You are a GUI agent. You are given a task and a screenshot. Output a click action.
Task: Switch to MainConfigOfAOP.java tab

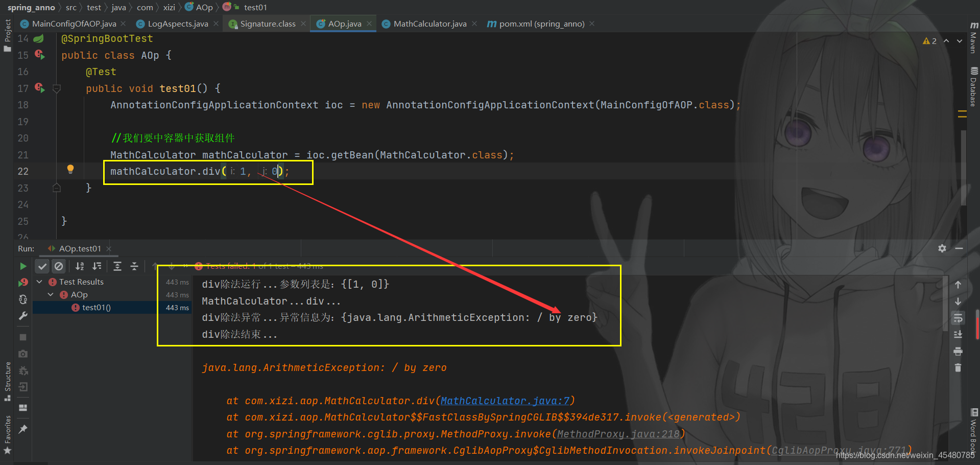73,24
